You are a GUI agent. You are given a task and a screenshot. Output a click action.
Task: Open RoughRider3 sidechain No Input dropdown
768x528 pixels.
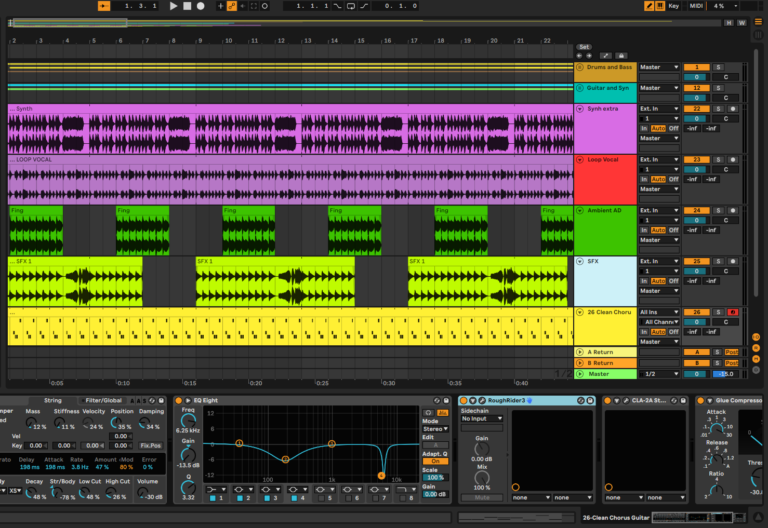click(x=482, y=419)
